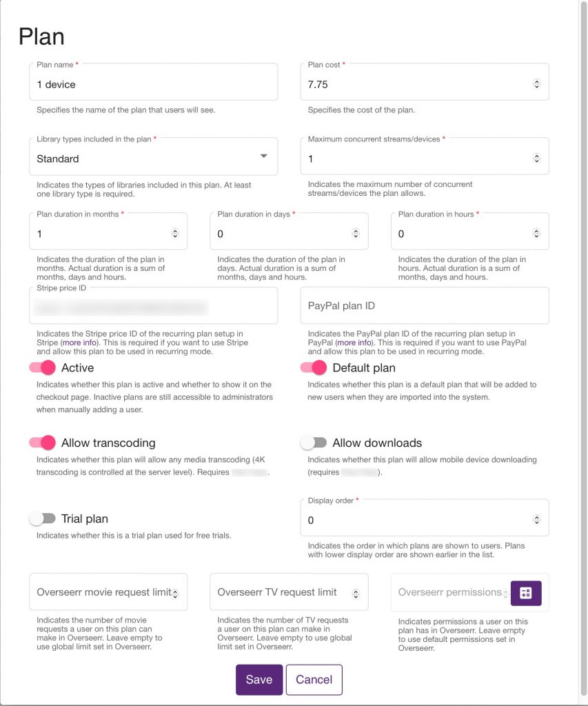The width and height of the screenshot is (588, 706).
Task: Toggle the Active plan switch
Action: (43, 368)
